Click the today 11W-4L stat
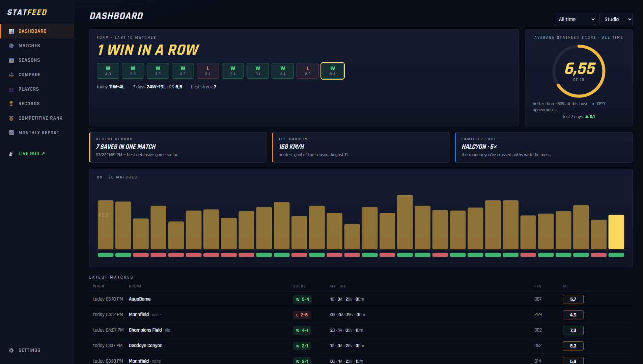643x364 pixels. (111, 87)
